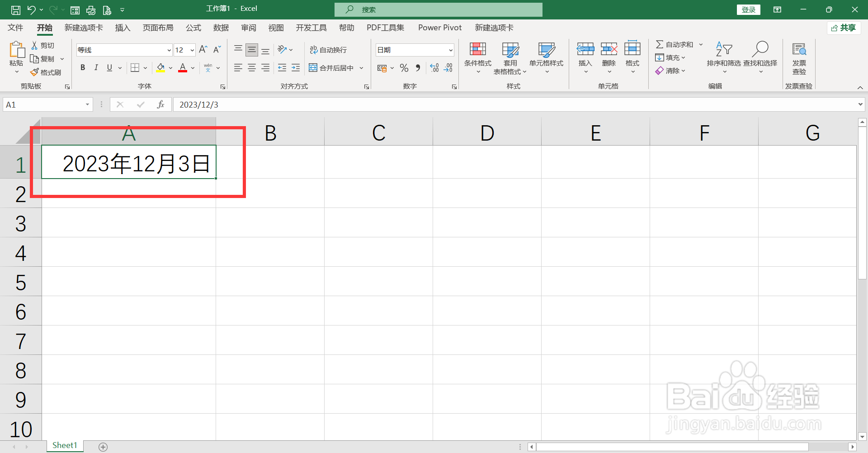Click the Undo arrow icon
This screenshot has height=453, width=868.
(x=31, y=9)
